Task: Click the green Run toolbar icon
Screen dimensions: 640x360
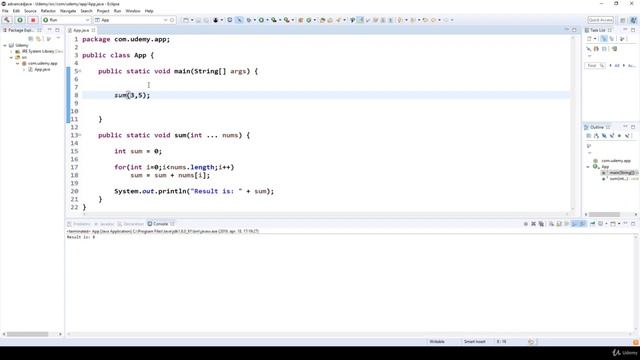Action: [261, 20]
